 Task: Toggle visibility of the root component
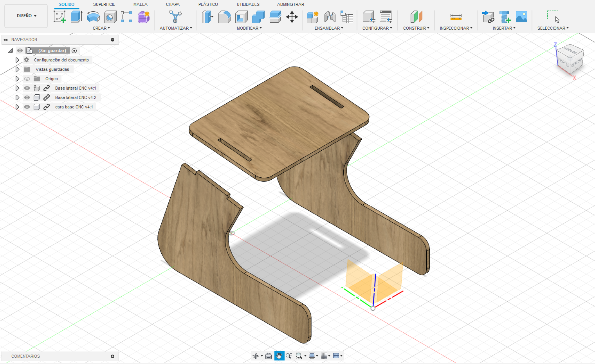pos(20,50)
